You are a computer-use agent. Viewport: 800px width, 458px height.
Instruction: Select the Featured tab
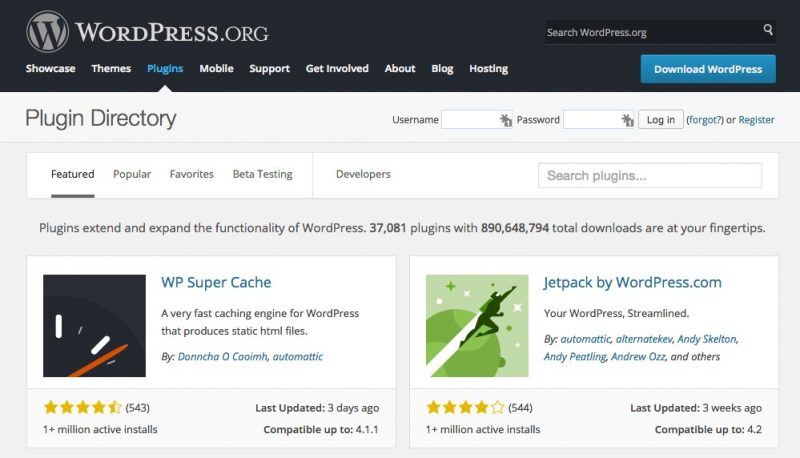(x=72, y=174)
